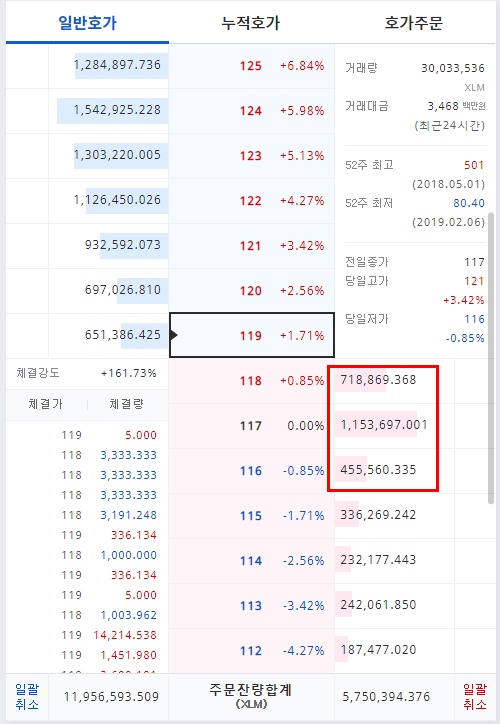This screenshot has height=724, width=500.
Task: Click bid quantity 718,869.368
Action: click(x=378, y=380)
